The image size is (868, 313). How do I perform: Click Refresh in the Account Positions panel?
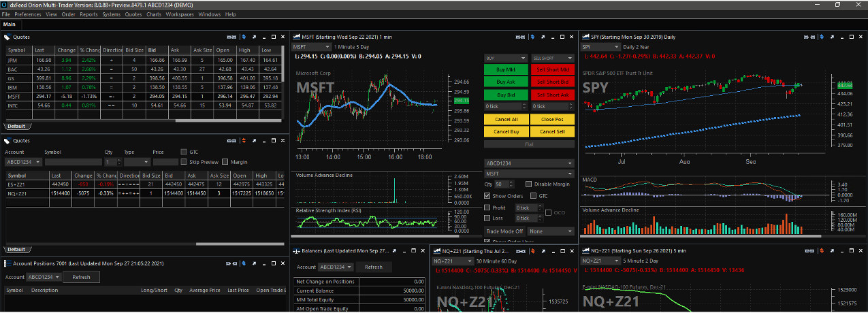point(81,277)
